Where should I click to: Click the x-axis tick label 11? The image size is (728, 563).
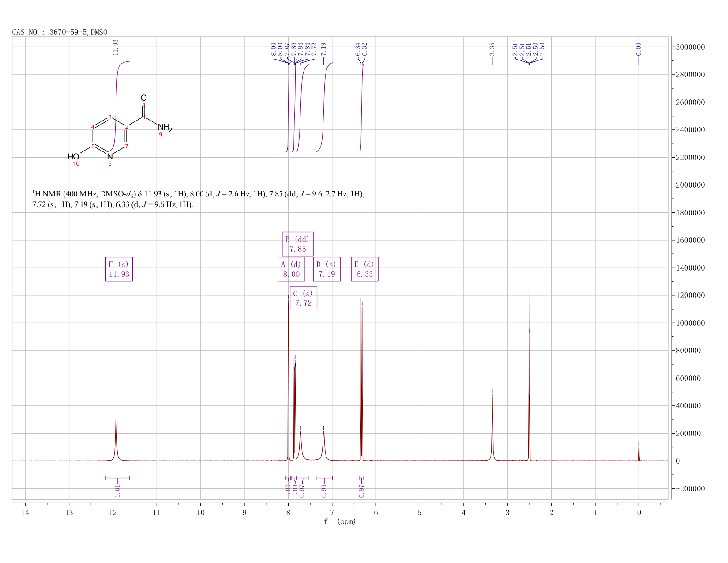tap(157, 512)
